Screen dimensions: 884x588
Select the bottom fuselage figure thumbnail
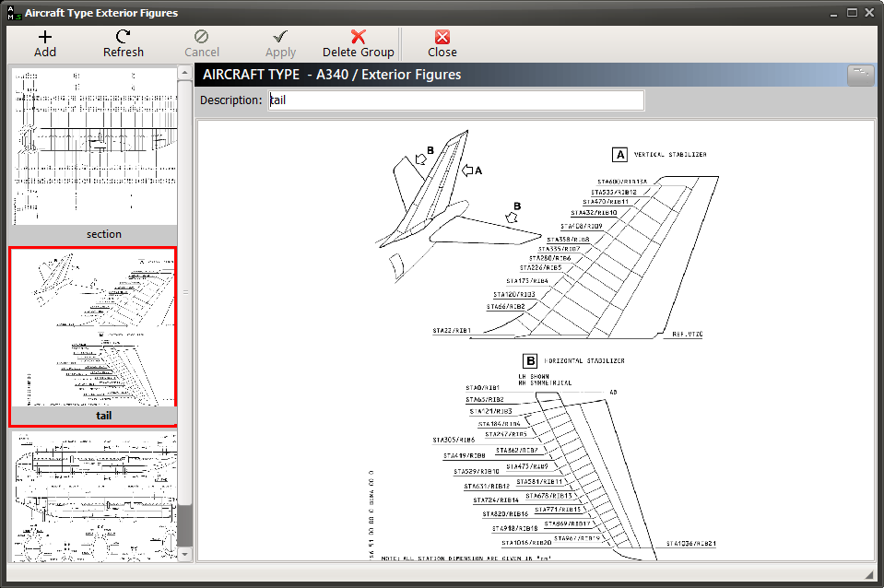pyautogui.click(x=94, y=497)
